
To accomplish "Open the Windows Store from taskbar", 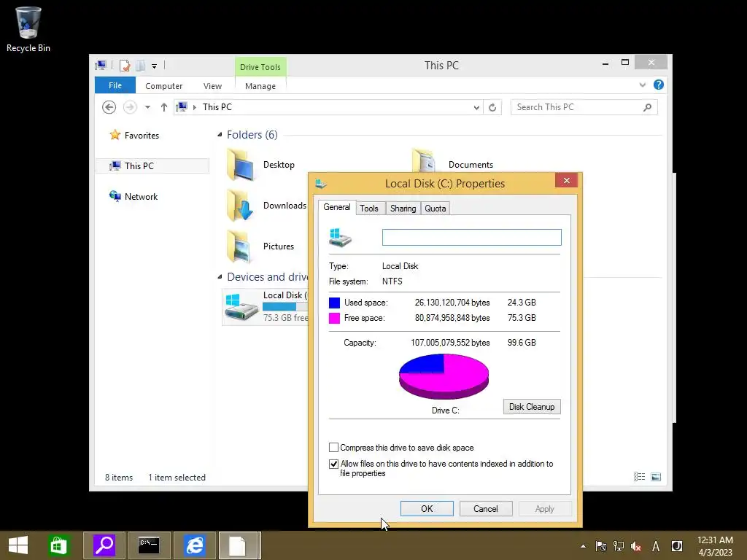I will (x=58, y=545).
